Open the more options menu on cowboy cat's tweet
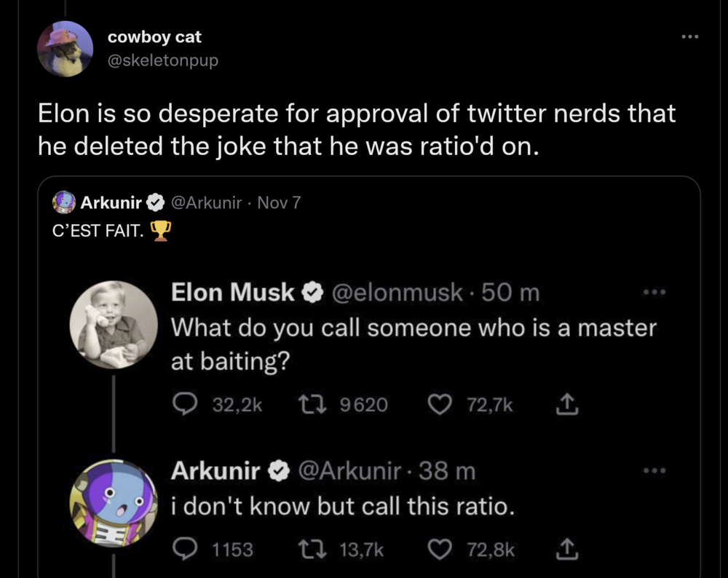Screen dimensions: 728x578 [689, 36]
